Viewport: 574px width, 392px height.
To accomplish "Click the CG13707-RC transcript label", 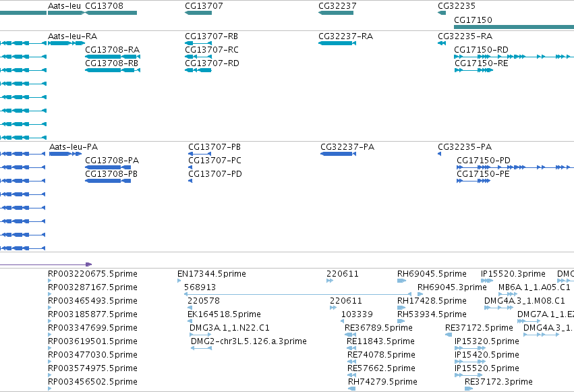I will tap(212, 50).
